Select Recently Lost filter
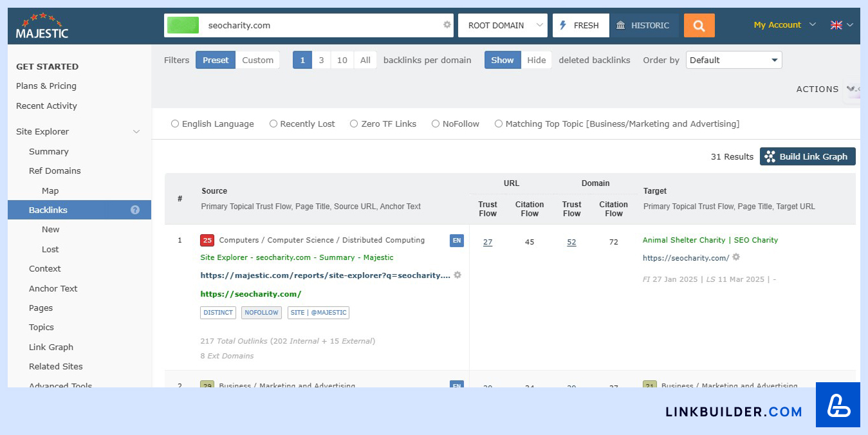868x435 pixels. point(273,124)
